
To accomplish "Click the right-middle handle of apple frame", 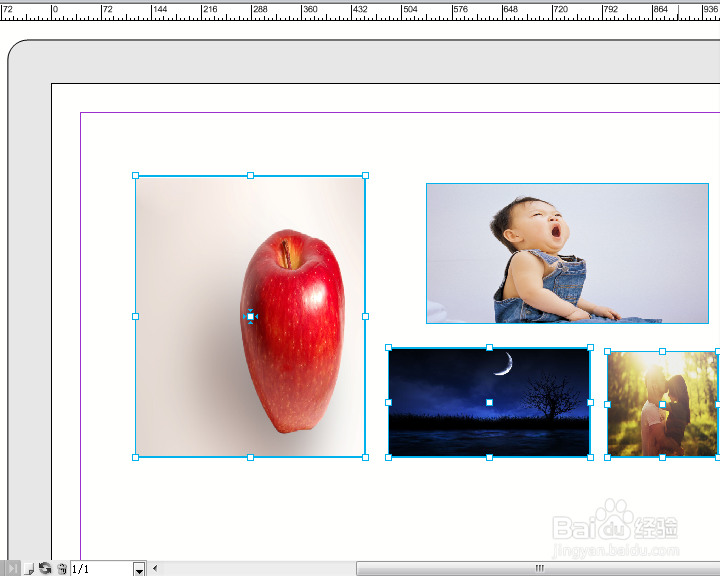I will click(x=366, y=316).
